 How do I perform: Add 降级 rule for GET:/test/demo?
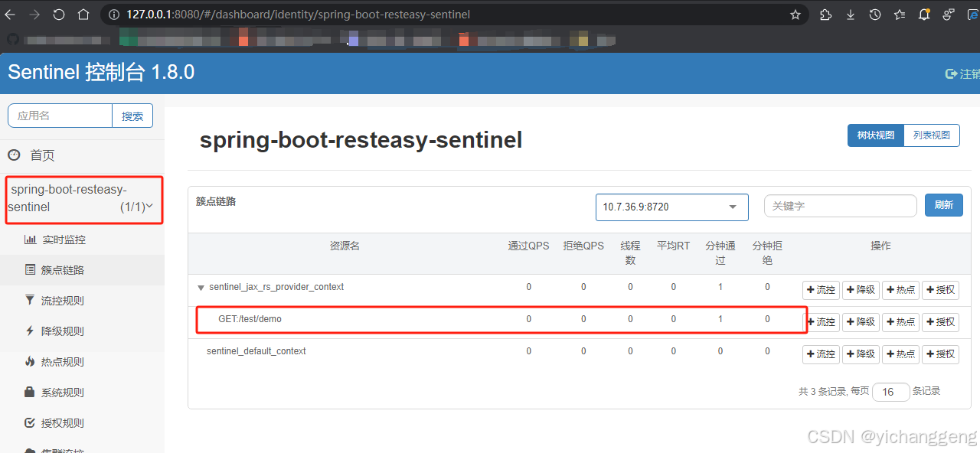pos(861,322)
